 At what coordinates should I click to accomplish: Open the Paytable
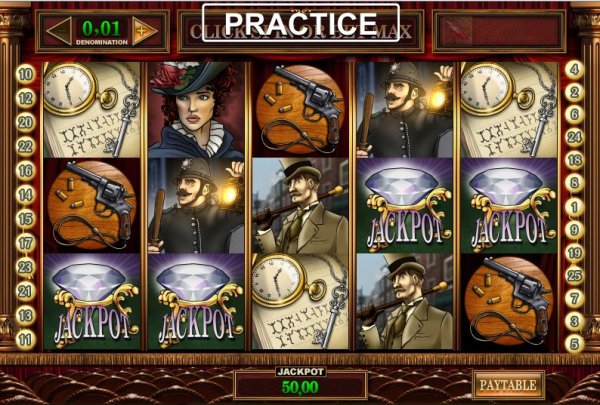click(508, 385)
